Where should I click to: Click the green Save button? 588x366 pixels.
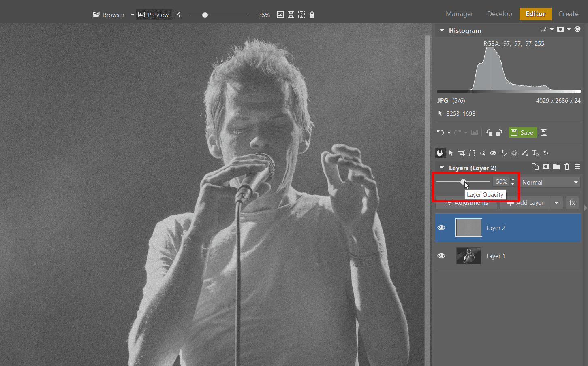523,132
